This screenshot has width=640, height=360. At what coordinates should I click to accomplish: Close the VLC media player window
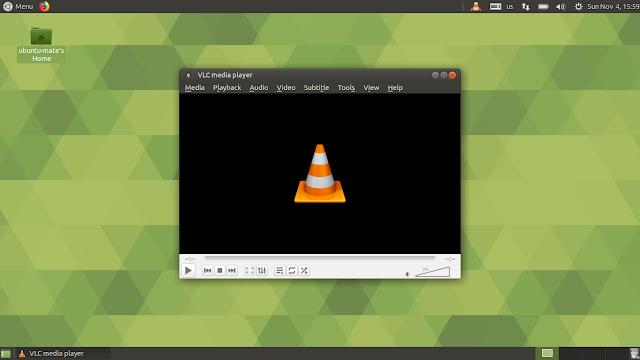coord(452,75)
